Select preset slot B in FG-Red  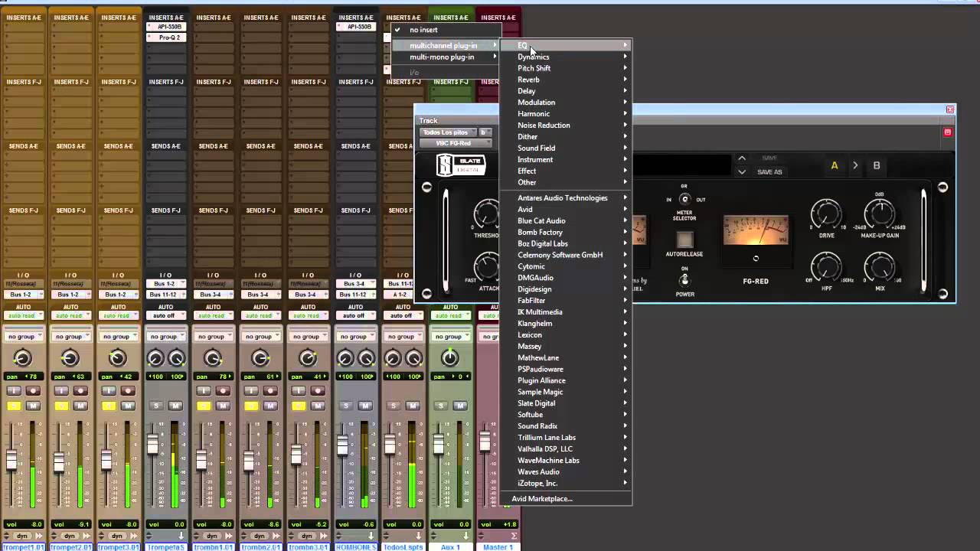click(877, 165)
